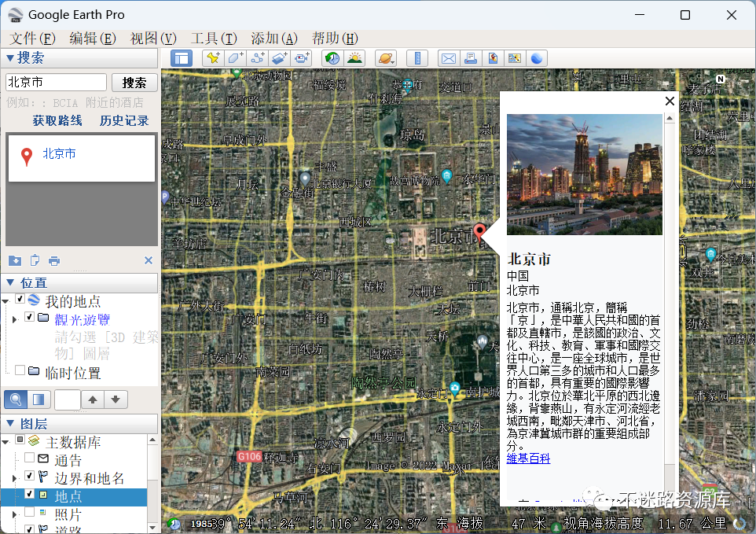Viewport: 756px width, 534px height.
Task: Save image toolbar icon
Action: click(493, 58)
